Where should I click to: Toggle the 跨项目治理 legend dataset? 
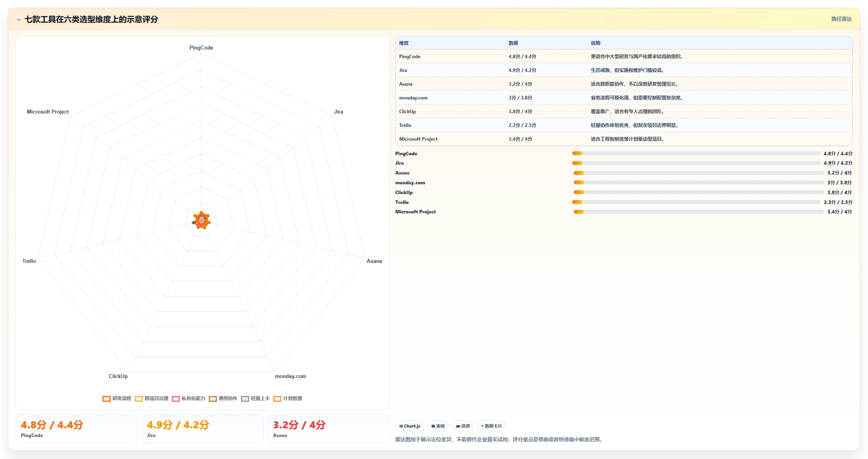pos(151,398)
